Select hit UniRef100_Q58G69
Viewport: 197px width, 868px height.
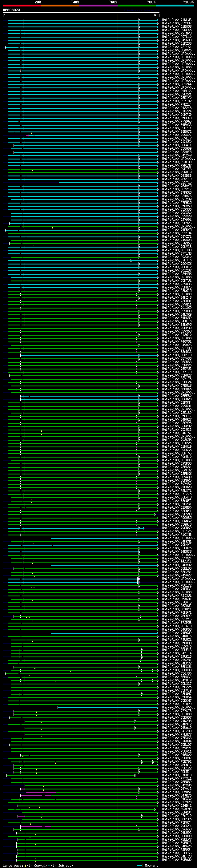click(177, 149)
